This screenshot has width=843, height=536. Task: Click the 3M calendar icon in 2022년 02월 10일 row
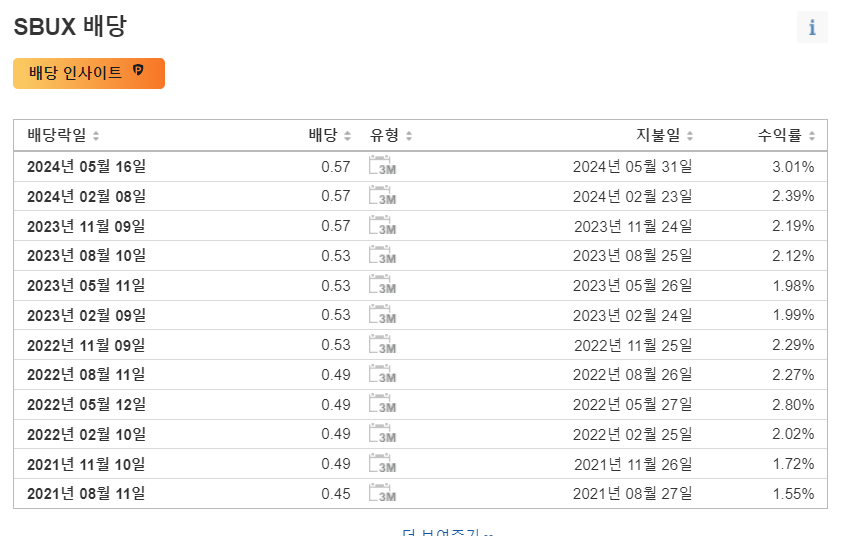click(382, 434)
